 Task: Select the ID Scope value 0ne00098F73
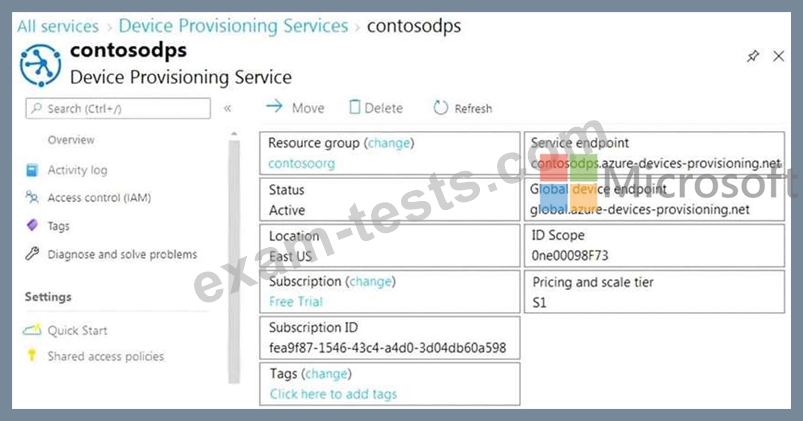(569, 255)
